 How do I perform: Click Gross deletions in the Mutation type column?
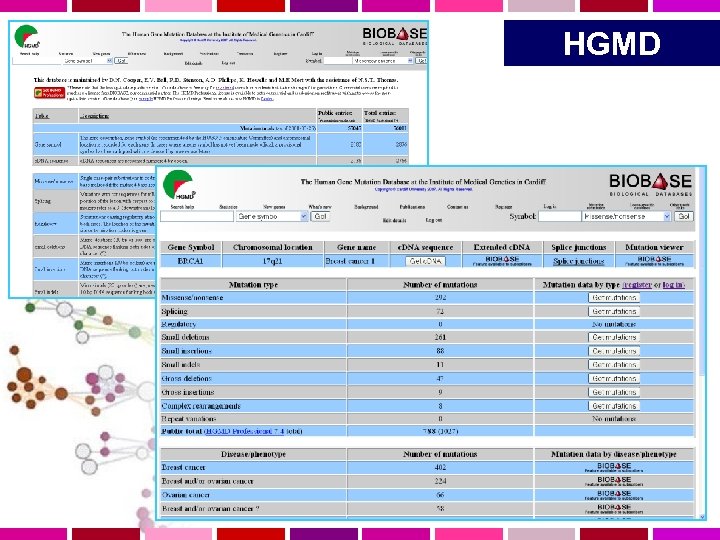coord(186,378)
